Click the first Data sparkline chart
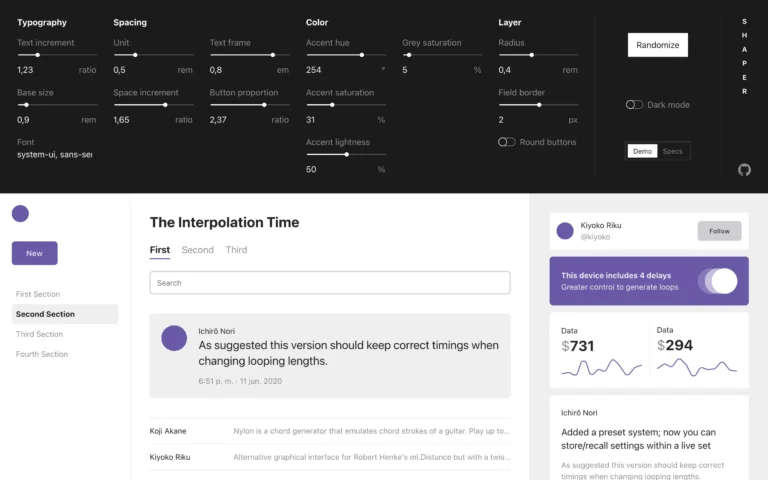Image resolution: width=768 pixels, height=480 pixels. (x=602, y=369)
